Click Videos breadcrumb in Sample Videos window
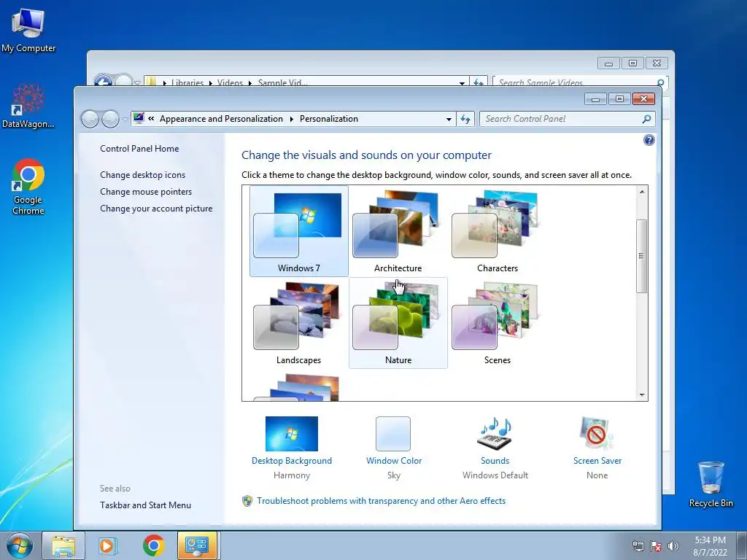Image resolution: width=747 pixels, height=560 pixels. tap(230, 82)
